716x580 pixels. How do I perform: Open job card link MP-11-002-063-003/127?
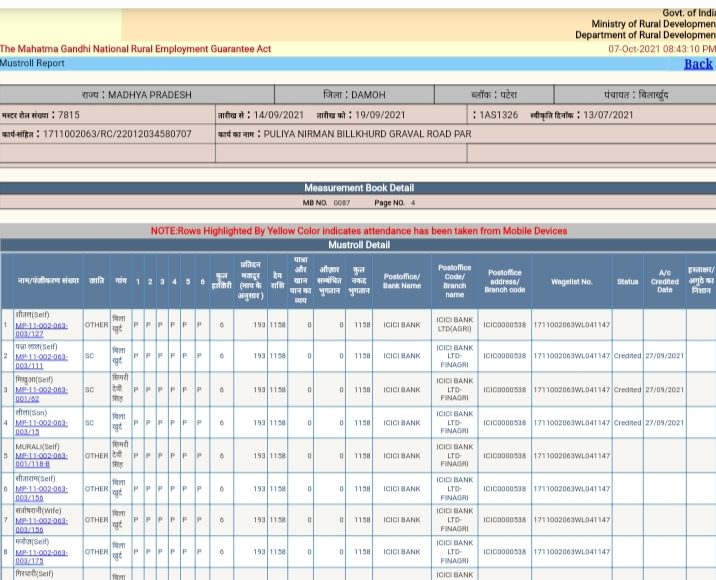41,330
